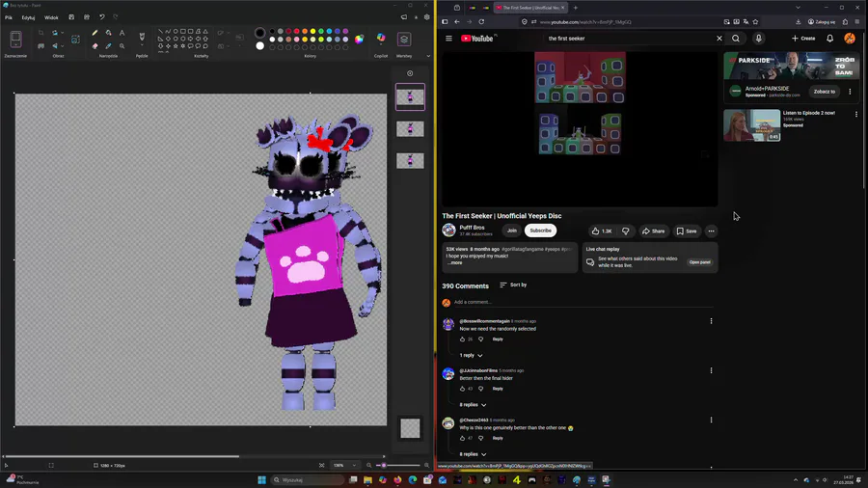Select the secondary white color circle
Viewport: 868px width, 488px height.
point(259,46)
